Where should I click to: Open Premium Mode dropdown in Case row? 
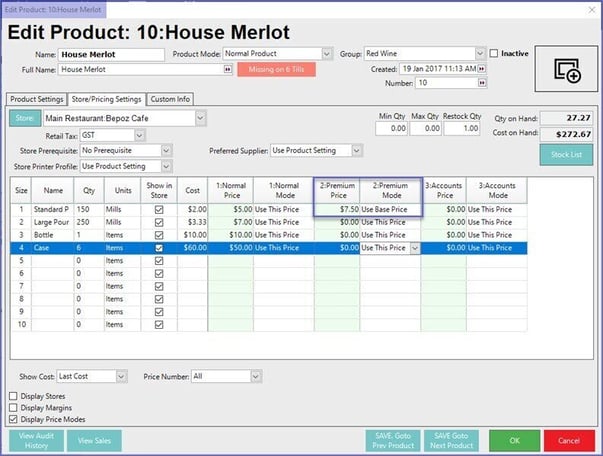click(414, 247)
